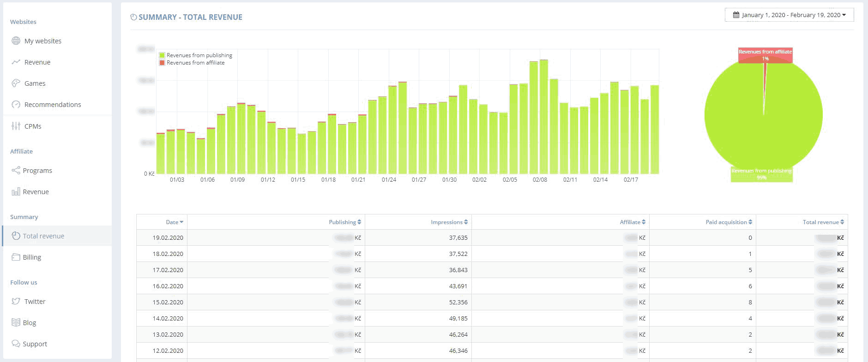
Task: Click the line chart icon beside Websites Revenue
Action: [16, 62]
